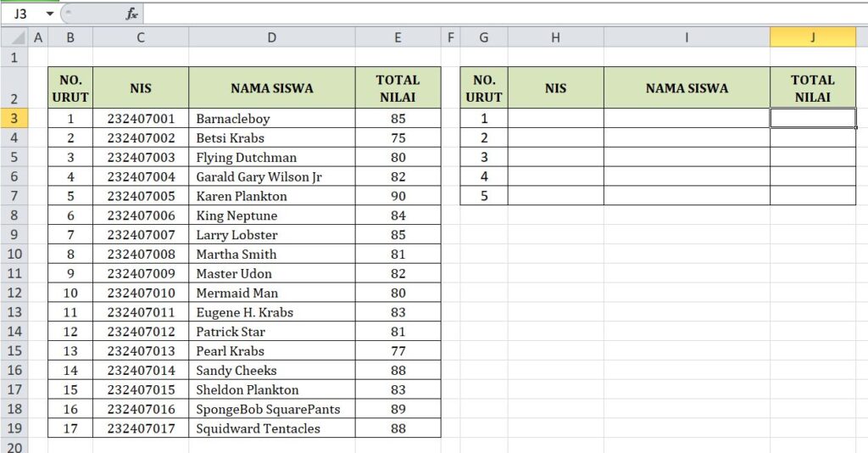Select cell containing Pearl Krabs
The image size is (868, 453).
coord(272,350)
